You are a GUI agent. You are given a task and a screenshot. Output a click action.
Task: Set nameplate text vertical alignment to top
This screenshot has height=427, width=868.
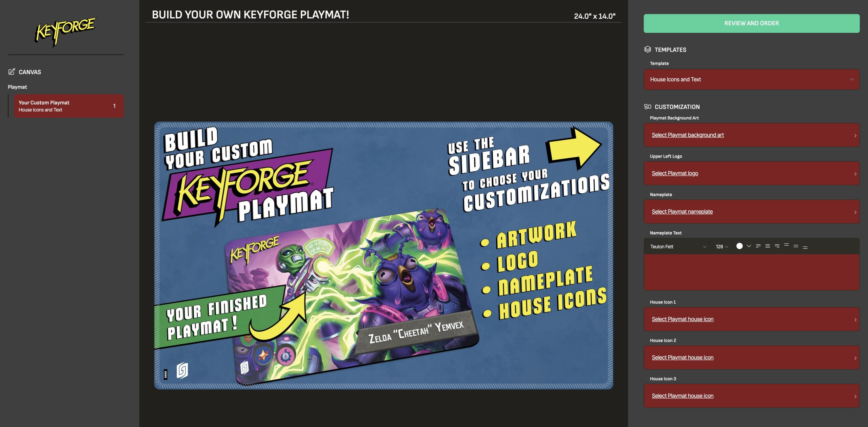point(787,245)
